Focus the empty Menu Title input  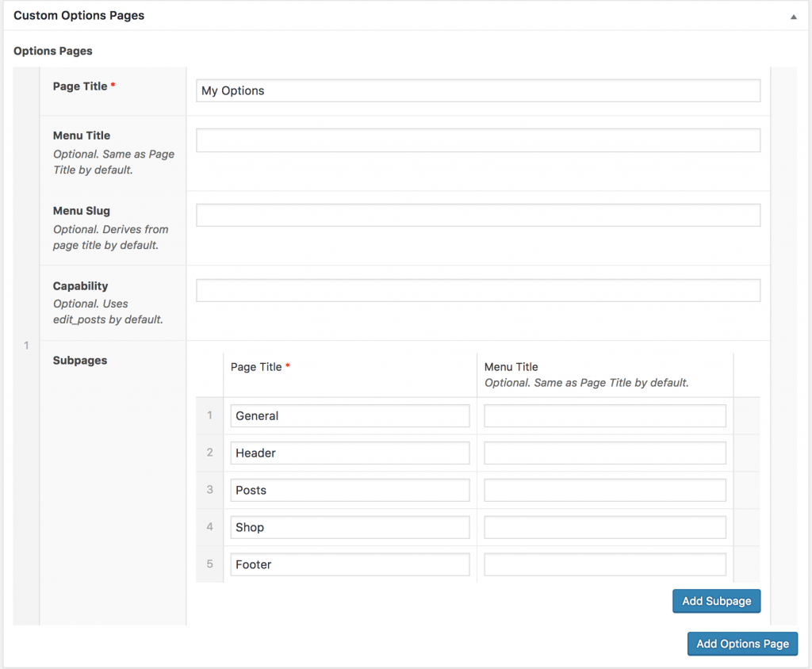pyautogui.click(x=478, y=140)
